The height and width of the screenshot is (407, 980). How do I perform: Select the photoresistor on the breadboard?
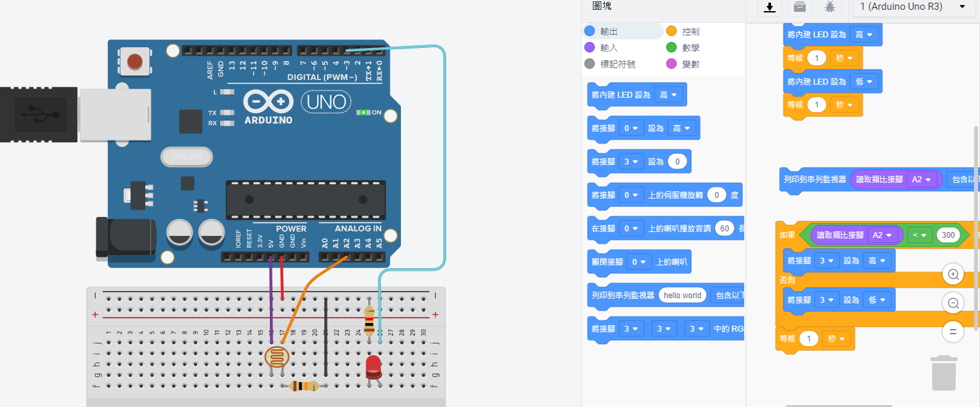pyautogui.click(x=276, y=358)
